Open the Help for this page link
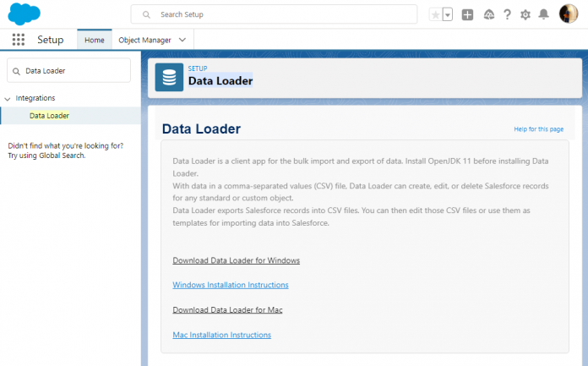Image resolution: width=588 pixels, height=366 pixels. (538, 129)
